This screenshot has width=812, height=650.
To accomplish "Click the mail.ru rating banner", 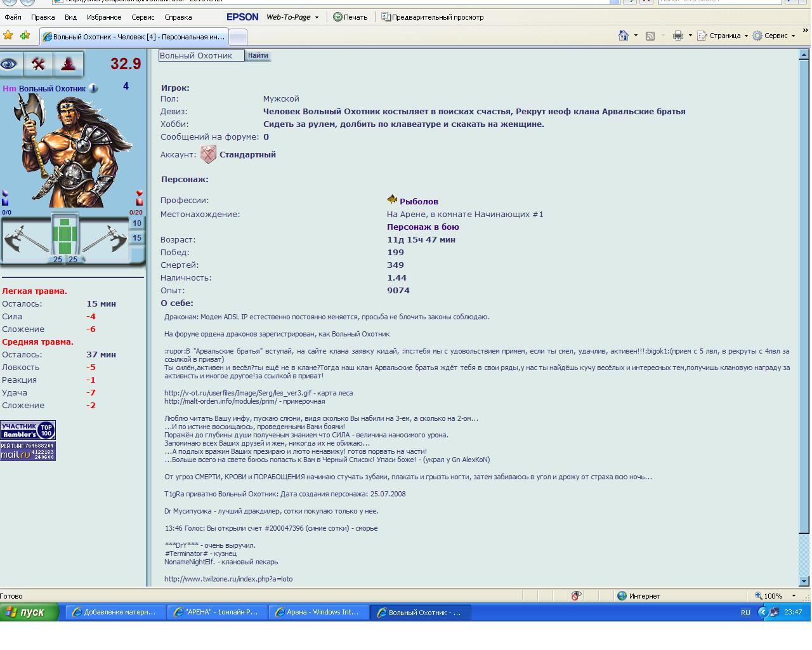I will pyautogui.click(x=28, y=451).
